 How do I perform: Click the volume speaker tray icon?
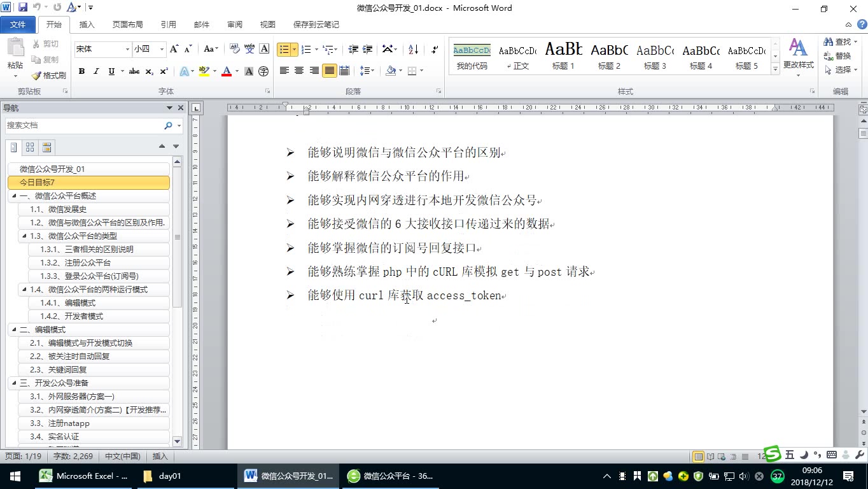pos(745,476)
